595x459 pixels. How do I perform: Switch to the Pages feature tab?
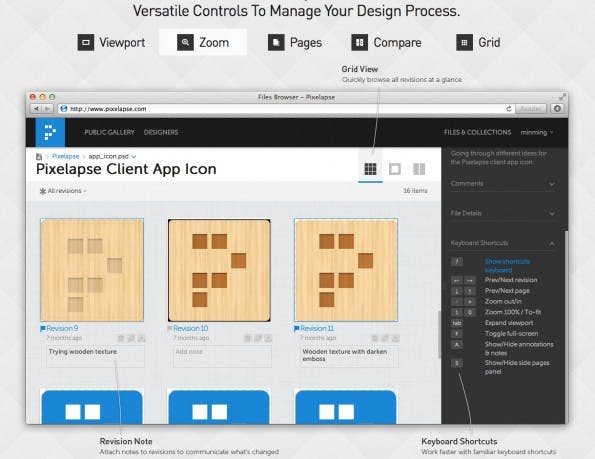tap(295, 42)
